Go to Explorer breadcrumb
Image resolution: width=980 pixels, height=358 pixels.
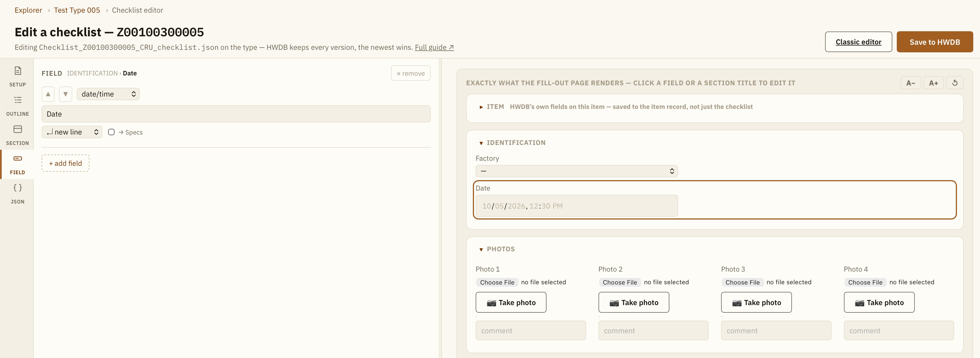click(28, 10)
